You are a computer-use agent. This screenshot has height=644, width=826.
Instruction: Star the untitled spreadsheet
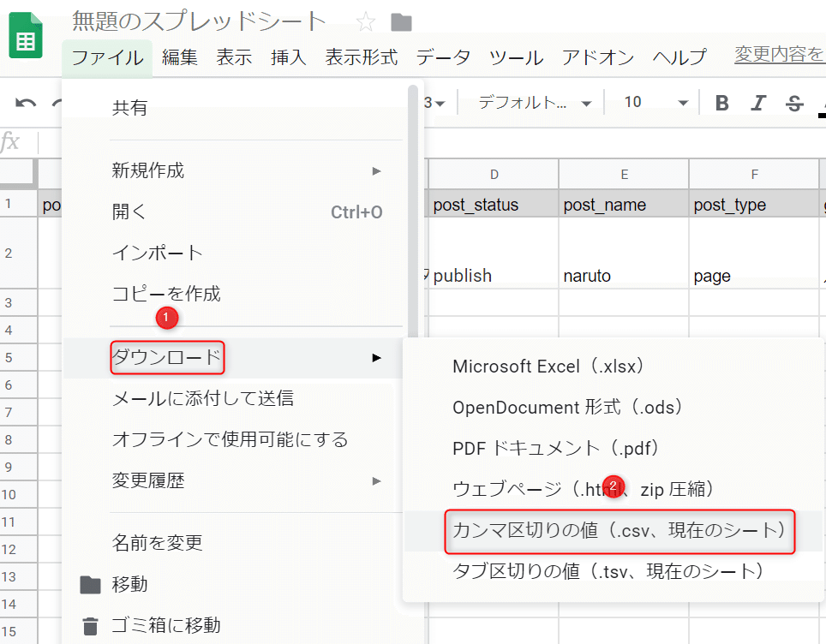pyautogui.click(x=365, y=22)
